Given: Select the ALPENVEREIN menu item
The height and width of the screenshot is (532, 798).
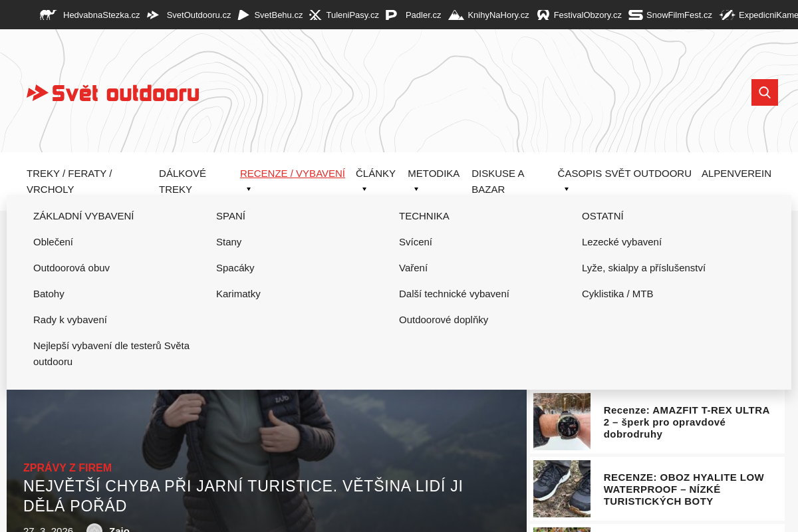Looking at the screenshot, I should (x=736, y=173).
